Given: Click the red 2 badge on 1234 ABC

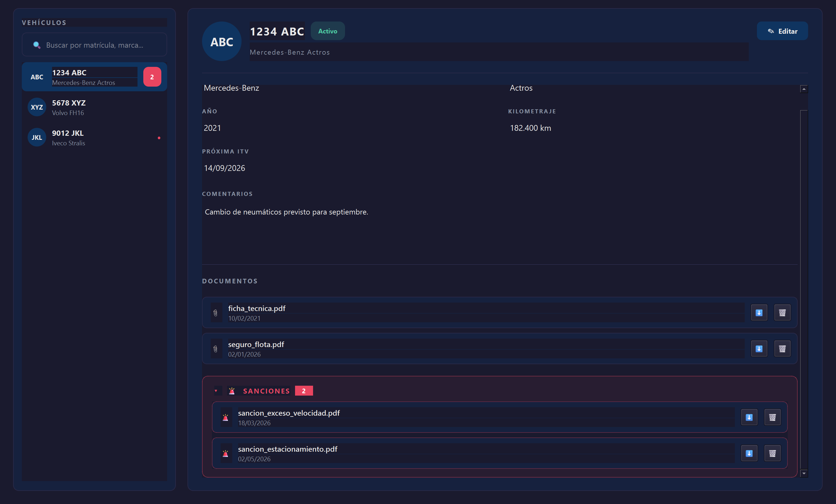Looking at the screenshot, I should click(x=152, y=77).
